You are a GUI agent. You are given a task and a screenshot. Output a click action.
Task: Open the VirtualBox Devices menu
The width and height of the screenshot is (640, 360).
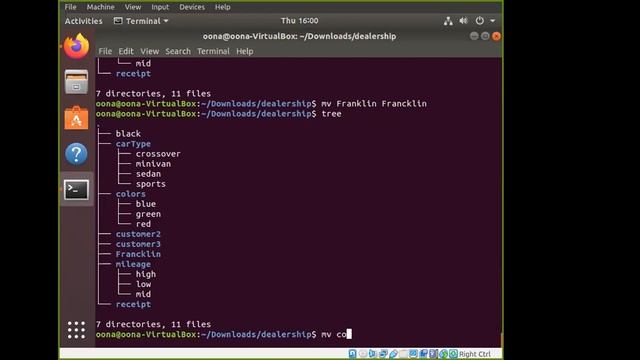[x=192, y=7]
